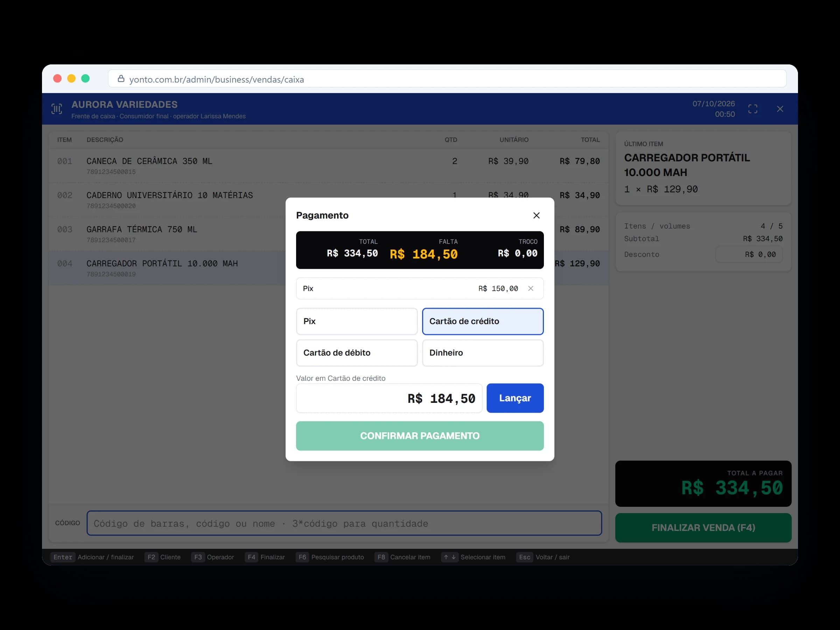Click F3 Operador shortcut hint
The height and width of the screenshot is (630, 840).
tap(213, 557)
